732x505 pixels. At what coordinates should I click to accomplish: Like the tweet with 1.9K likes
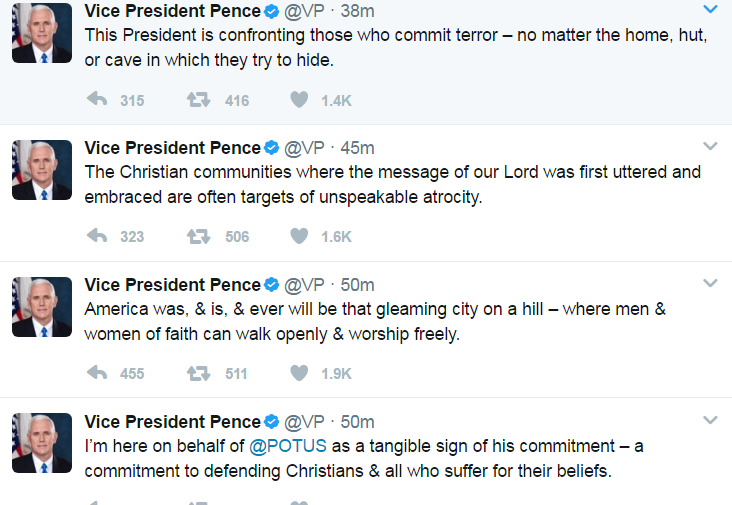point(298,373)
